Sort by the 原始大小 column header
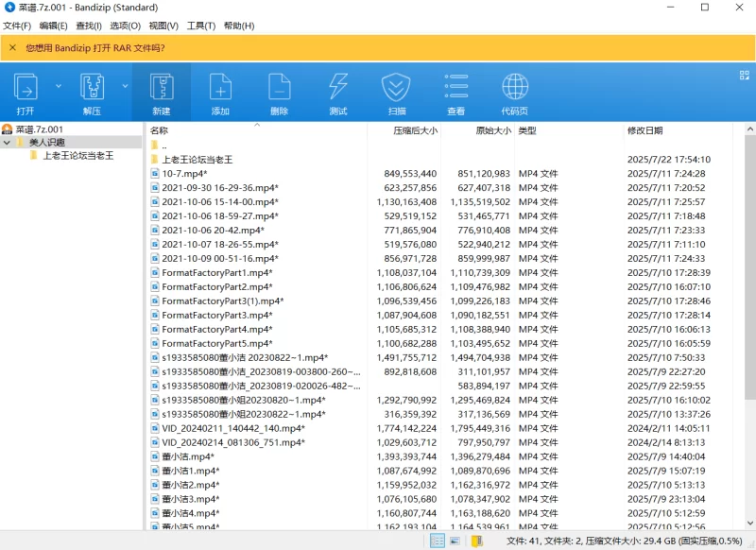 click(493, 130)
